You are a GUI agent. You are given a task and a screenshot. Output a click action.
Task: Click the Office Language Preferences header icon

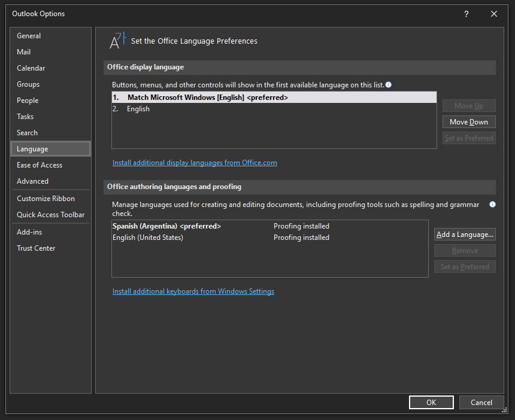pos(117,41)
